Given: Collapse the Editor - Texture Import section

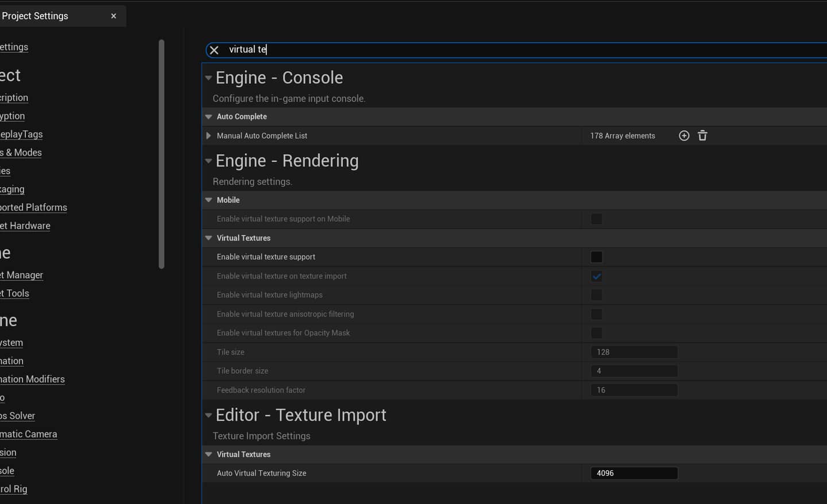Looking at the screenshot, I should pos(208,416).
